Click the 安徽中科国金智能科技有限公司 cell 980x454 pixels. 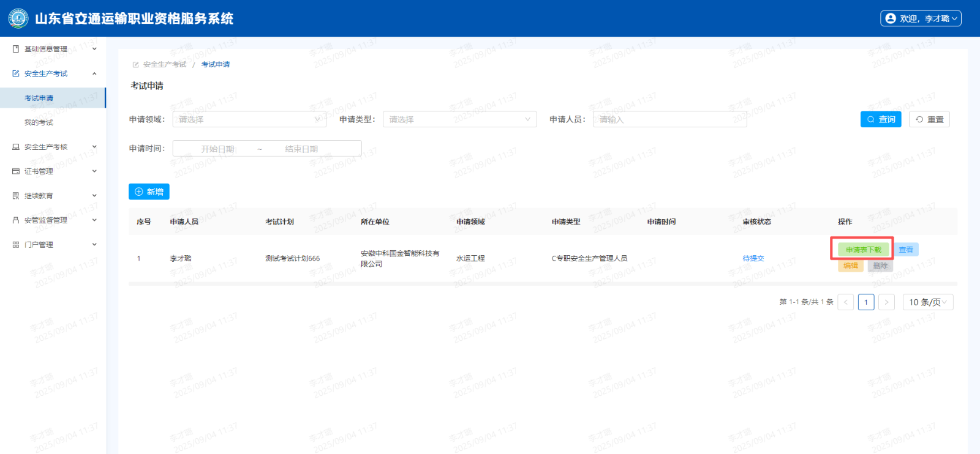tap(400, 258)
